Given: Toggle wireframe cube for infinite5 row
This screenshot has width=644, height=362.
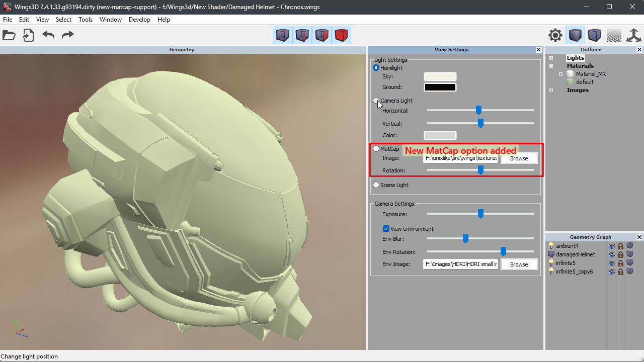Looking at the screenshot, I should click(x=629, y=263).
